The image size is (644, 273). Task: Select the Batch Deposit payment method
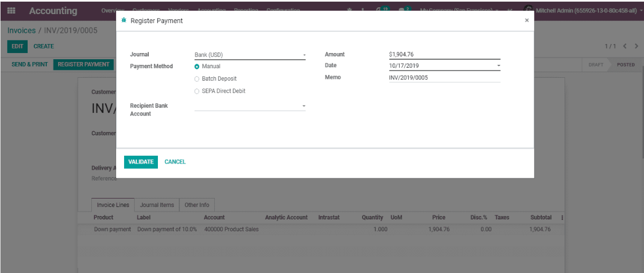pyautogui.click(x=197, y=79)
